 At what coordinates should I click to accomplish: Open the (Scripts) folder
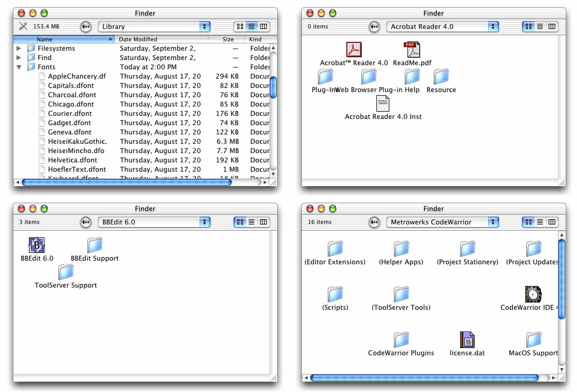(x=335, y=294)
